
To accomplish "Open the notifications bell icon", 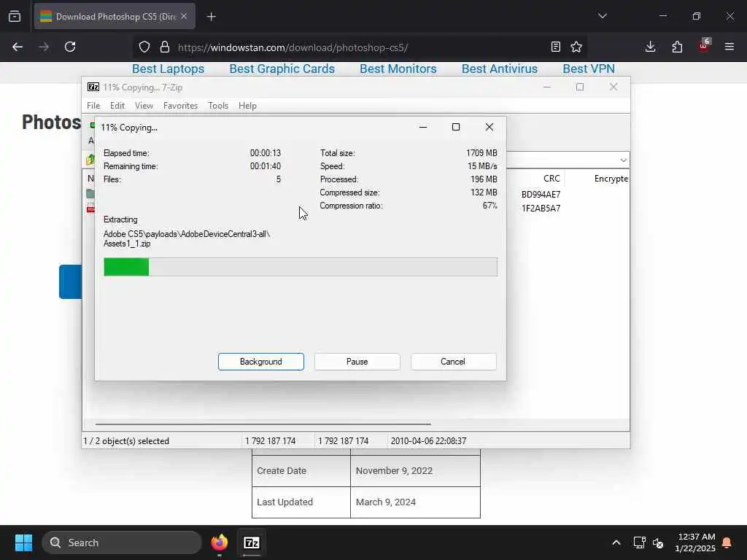I will pos(727,542).
